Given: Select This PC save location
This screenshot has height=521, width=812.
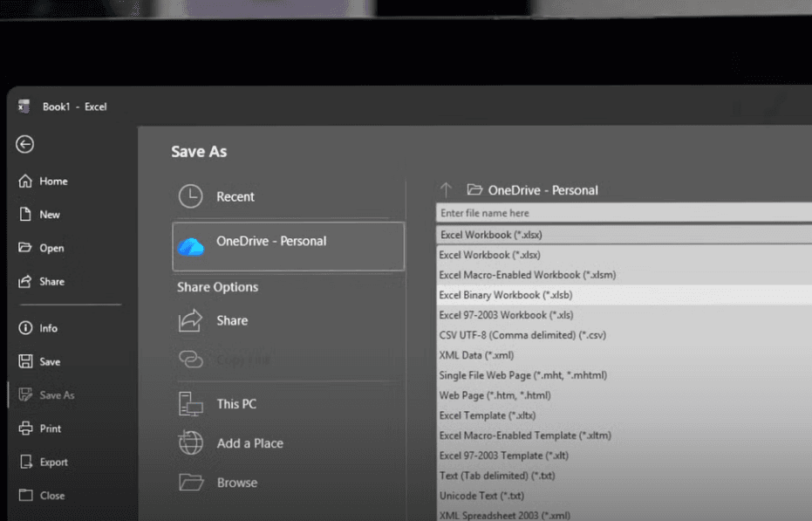Looking at the screenshot, I should (x=289, y=404).
